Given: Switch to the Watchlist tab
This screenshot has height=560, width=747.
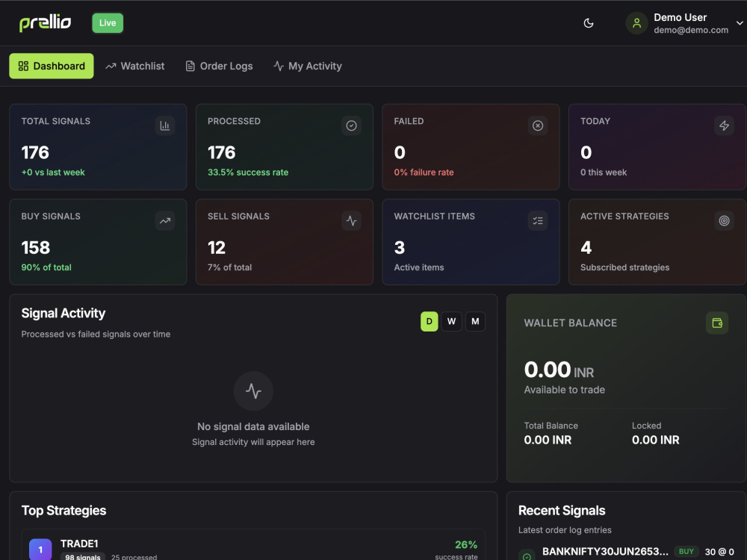Looking at the screenshot, I should coord(135,66).
